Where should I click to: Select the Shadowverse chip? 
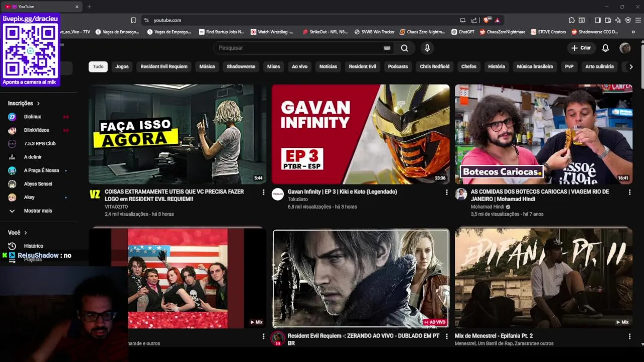pyautogui.click(x=241, y=66)
